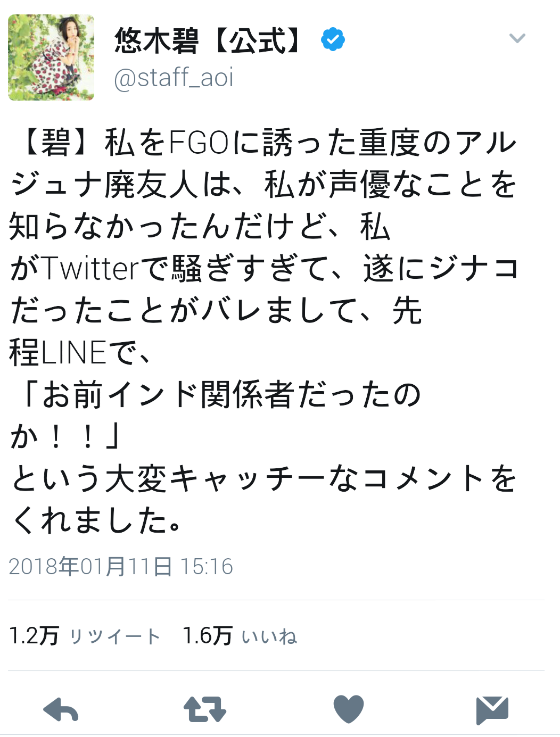Retweet this tweet via the arrows icon

pyautogui.click(x=205, y=710)
